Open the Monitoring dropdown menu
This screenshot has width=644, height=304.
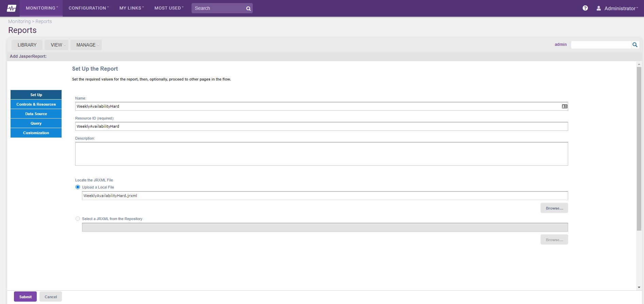(42, 8)
